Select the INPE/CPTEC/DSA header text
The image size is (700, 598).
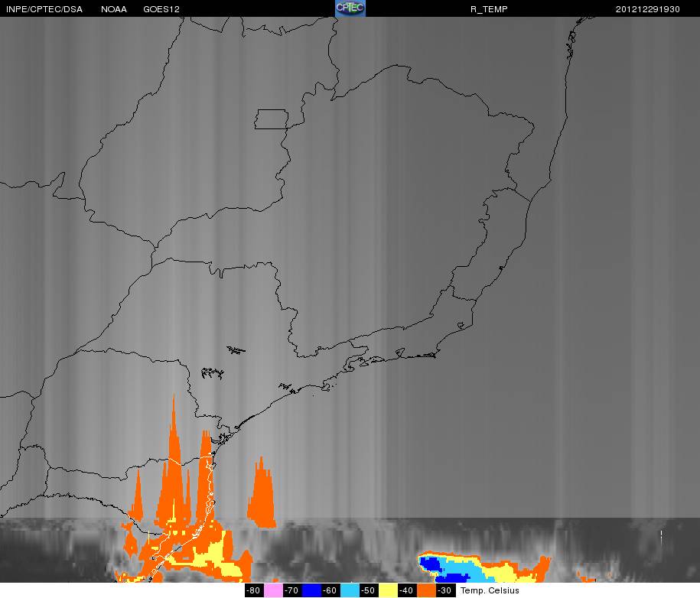click(44, 9)
